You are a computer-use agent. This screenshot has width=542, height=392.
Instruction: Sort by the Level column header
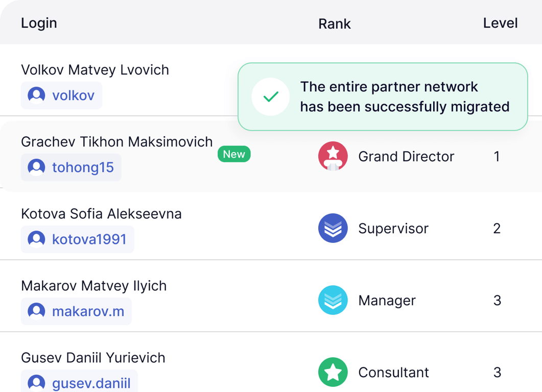click(x=500, y=23)
